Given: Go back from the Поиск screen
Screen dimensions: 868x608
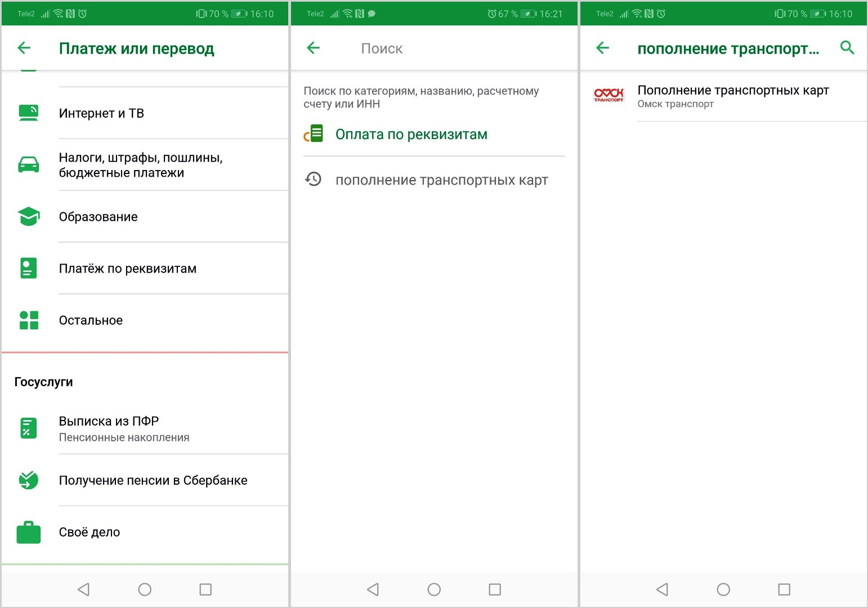Looking at the screenshot, I should click(x=314, y=48).
